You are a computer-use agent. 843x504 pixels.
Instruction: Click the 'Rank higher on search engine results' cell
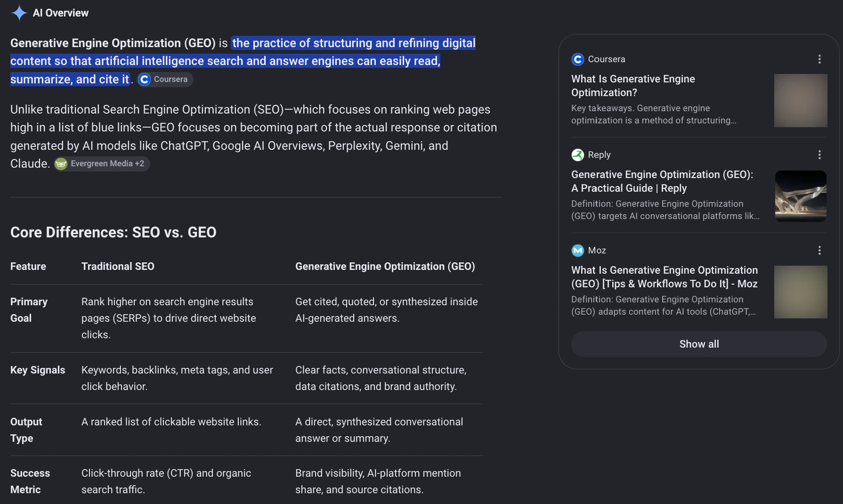click(x=169, y=318)
